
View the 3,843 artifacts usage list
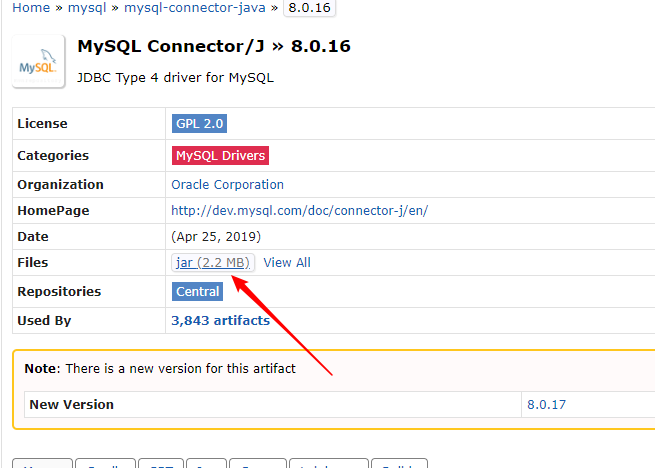click(221, 320)
